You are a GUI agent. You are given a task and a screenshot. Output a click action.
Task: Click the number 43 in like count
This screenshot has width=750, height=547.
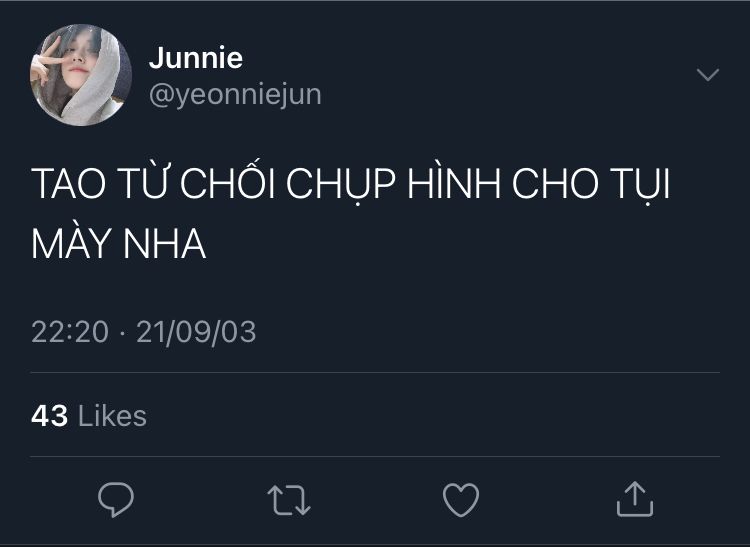point(49,416)
